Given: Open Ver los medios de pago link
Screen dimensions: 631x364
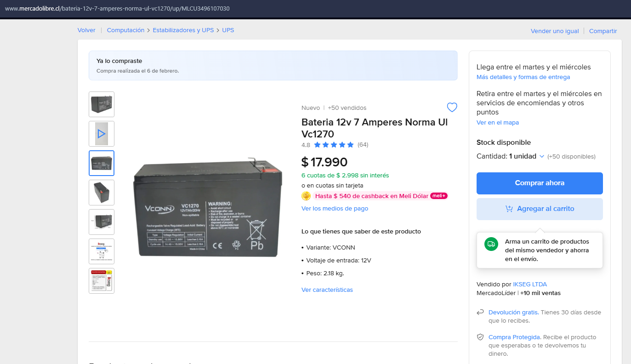Looking at the screenshot, I should (335, 209).
